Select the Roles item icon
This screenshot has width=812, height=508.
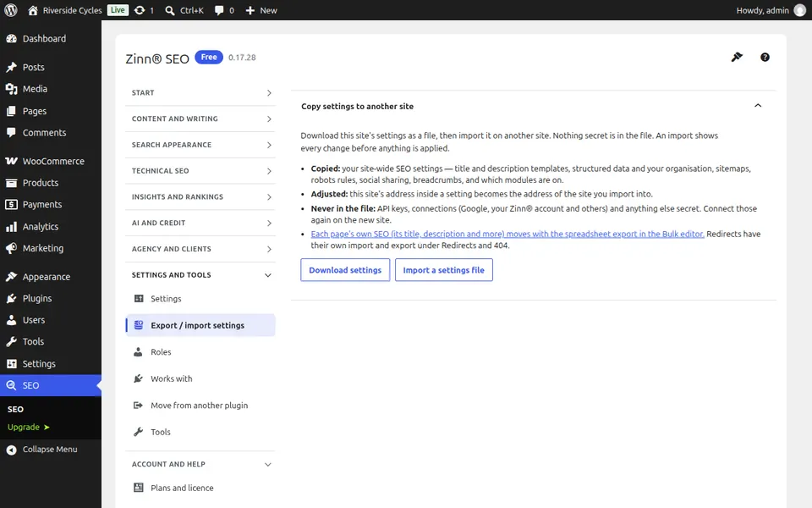pyautogui.click(x=138, y=352)
